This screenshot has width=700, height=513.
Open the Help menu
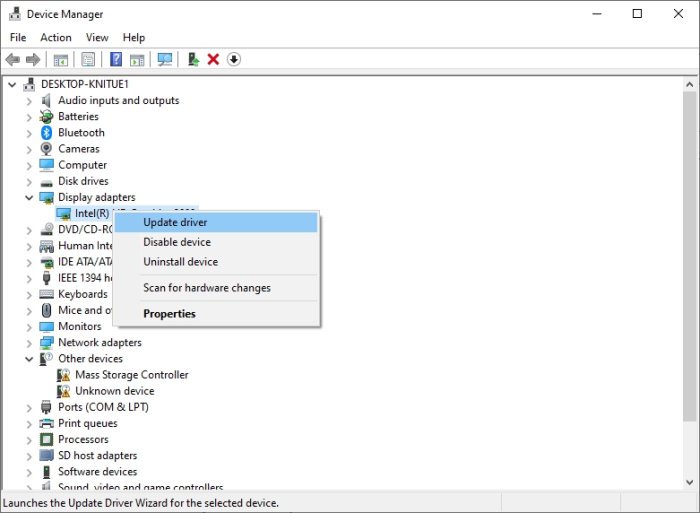click(x=134, y=38)
